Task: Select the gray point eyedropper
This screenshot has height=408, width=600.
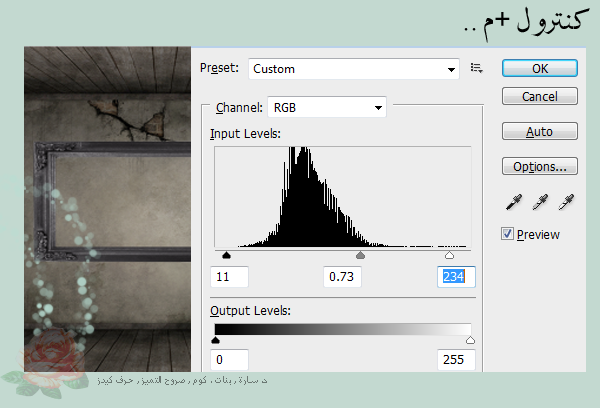Action: 540,202
